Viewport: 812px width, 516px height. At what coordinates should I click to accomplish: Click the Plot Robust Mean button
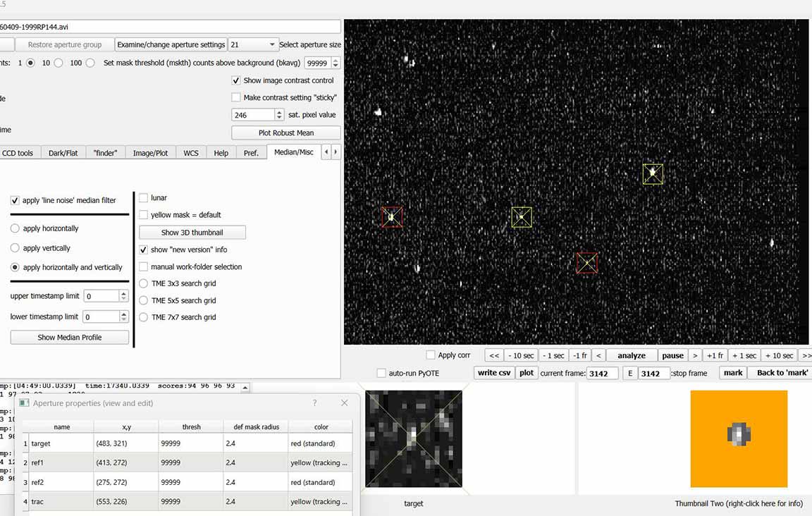pyautogui.click(x=285, y=133)
